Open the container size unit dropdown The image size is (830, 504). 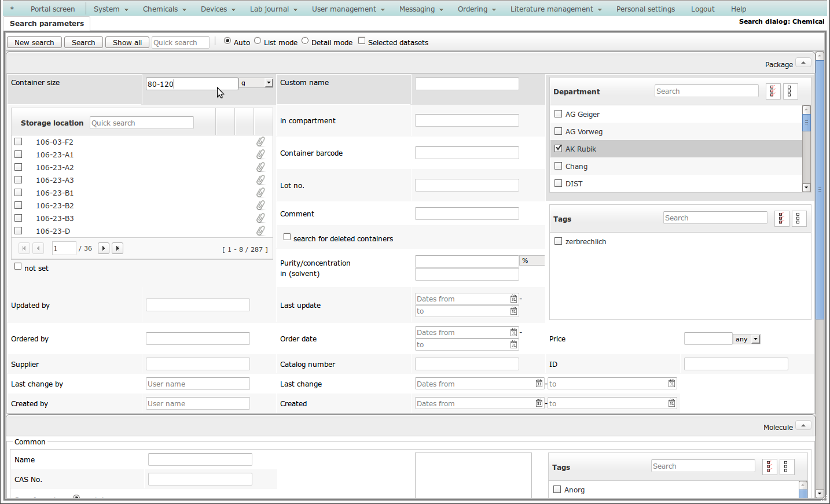[269, 83]
